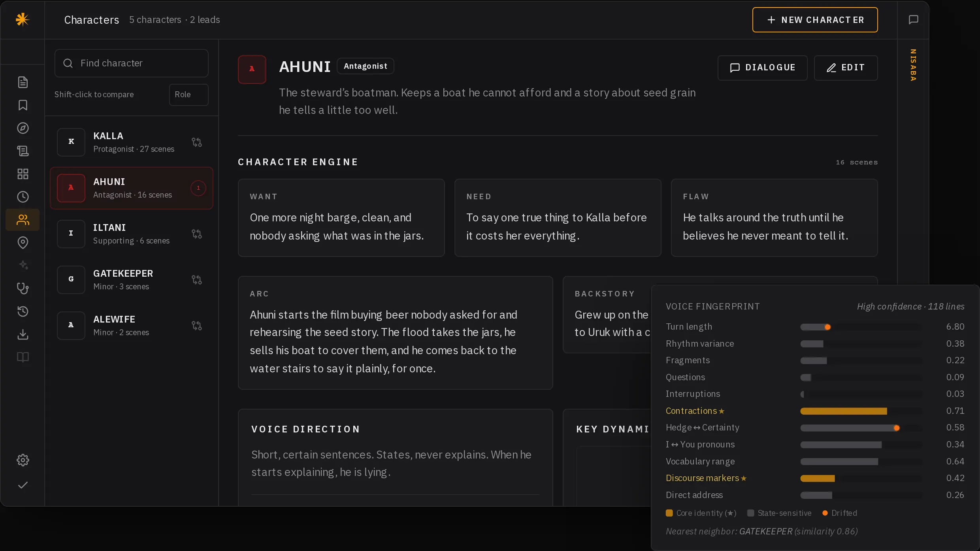Click compare icon on ILTANI row
Viewport: 980px width, 551px height.
pyautogui.click(x=196, y=234)
